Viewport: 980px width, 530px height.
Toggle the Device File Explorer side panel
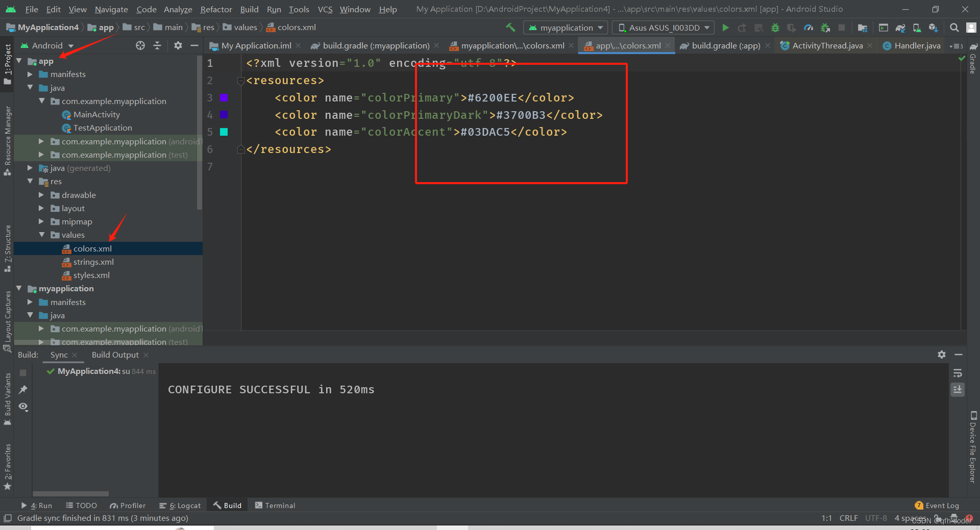(973, 447)
